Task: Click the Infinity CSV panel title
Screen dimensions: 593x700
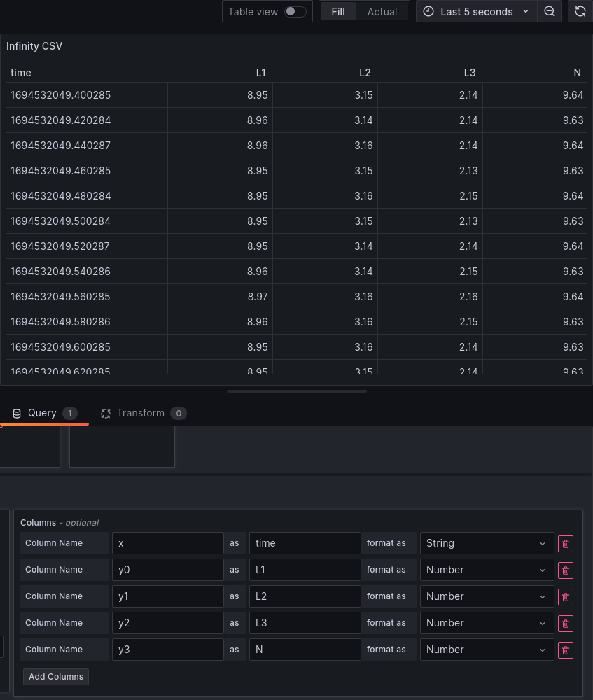Action: pos(34,46)
